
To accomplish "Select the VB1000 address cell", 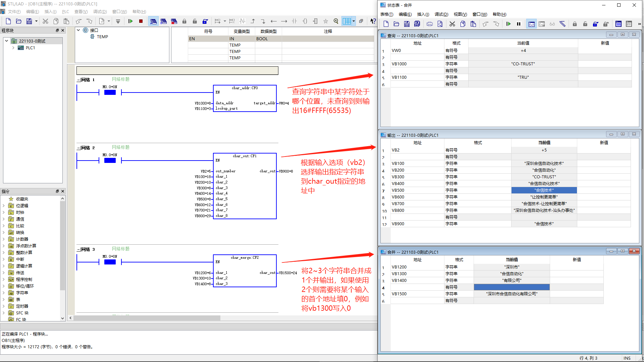I will pyautogui.click(x=417, y=64).
